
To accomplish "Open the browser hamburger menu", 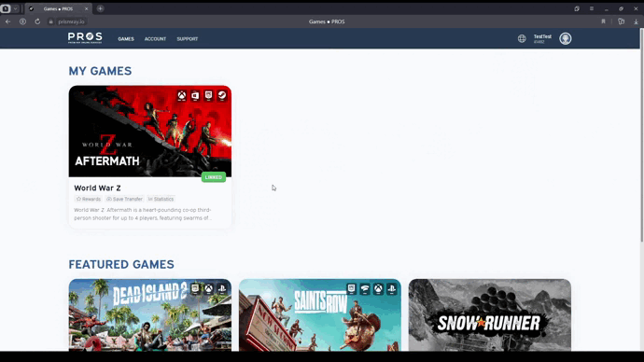I will pos(592,8).
